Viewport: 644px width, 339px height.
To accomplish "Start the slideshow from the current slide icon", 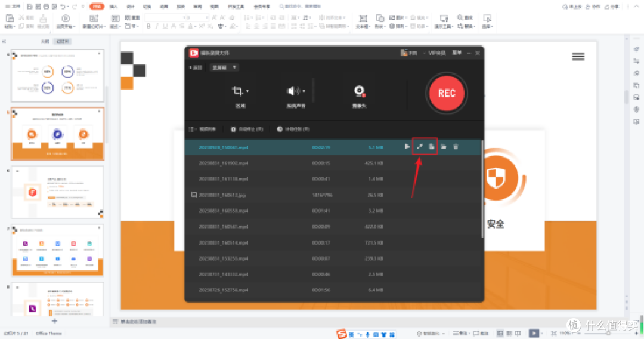I will pos(66,18).
